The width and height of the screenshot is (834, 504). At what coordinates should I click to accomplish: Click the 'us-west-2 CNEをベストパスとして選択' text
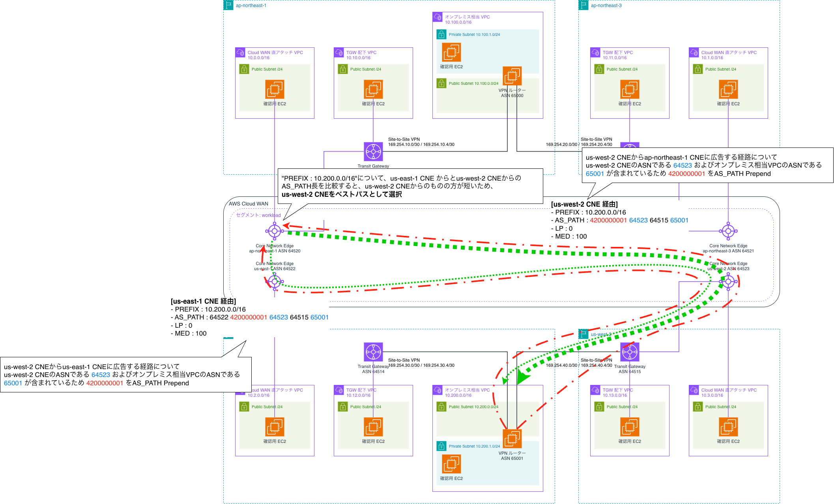click(x=342, y=194)
